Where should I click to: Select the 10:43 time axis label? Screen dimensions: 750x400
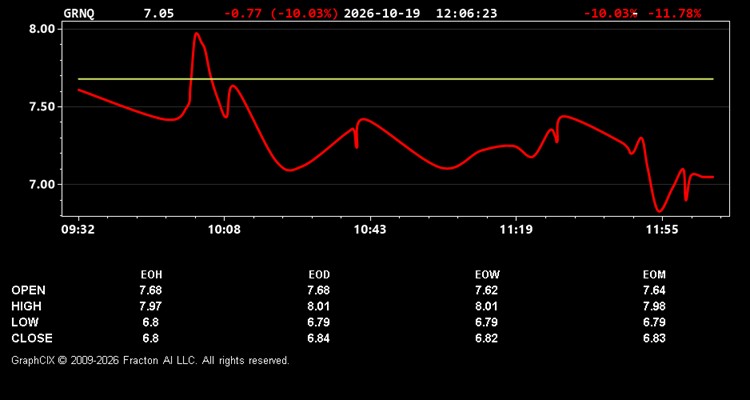tap(370, 230)
